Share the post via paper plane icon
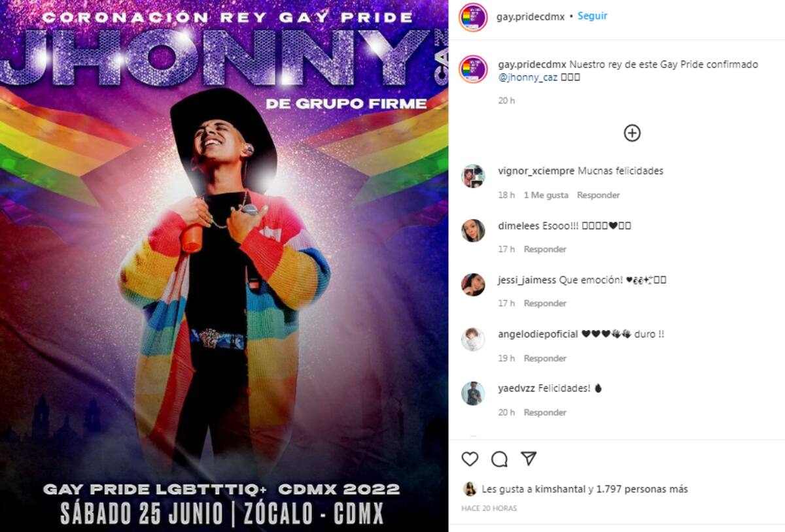Image resolution: width=785 pixels, height=532 pixels. point(529,458)
